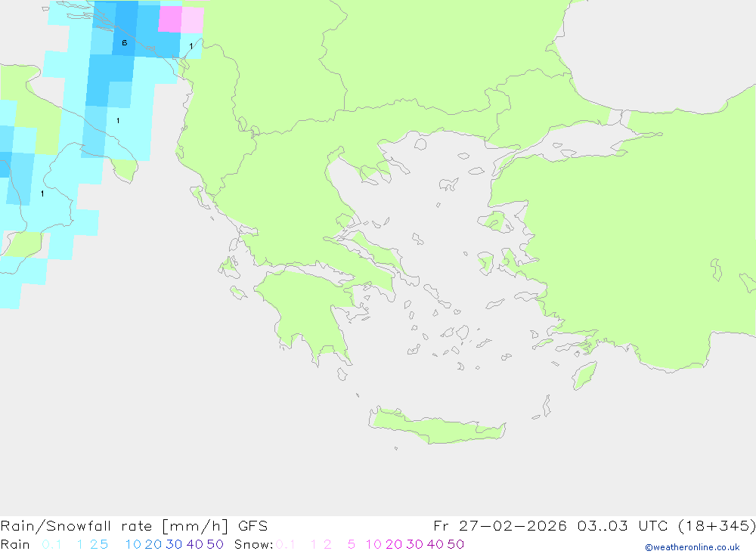Select the rain legend value 30
Viewport: 756px width, 554px height.
point(174,544)
